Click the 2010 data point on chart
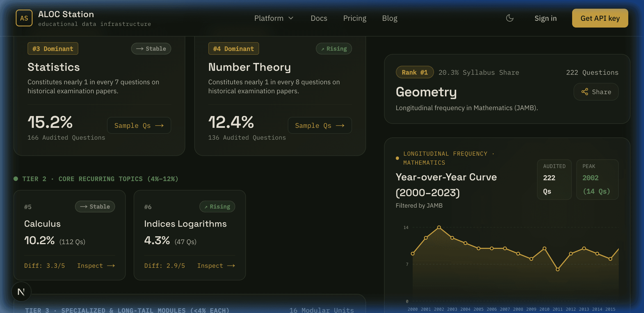The width and height of the screenshot is (644, 313). tap(544, 248)
